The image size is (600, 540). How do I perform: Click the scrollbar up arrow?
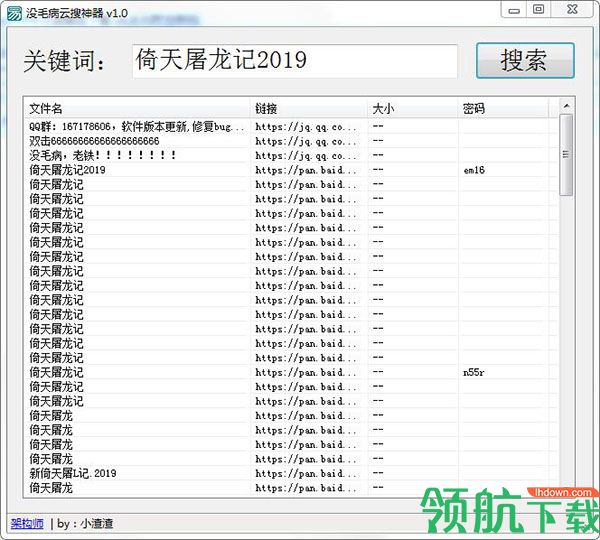tap(566, 106)
